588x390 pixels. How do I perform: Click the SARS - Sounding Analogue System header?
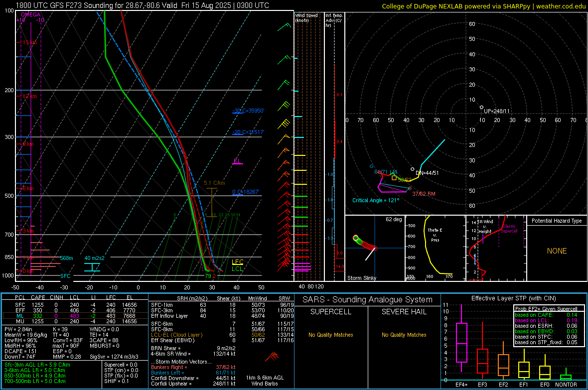coord(367,300)
